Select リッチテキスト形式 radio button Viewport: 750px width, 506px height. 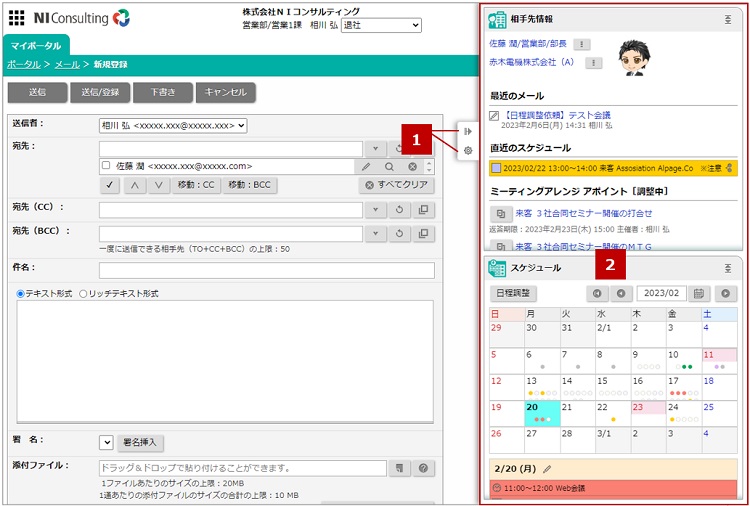pyautogui.click(x=83, y=294)
